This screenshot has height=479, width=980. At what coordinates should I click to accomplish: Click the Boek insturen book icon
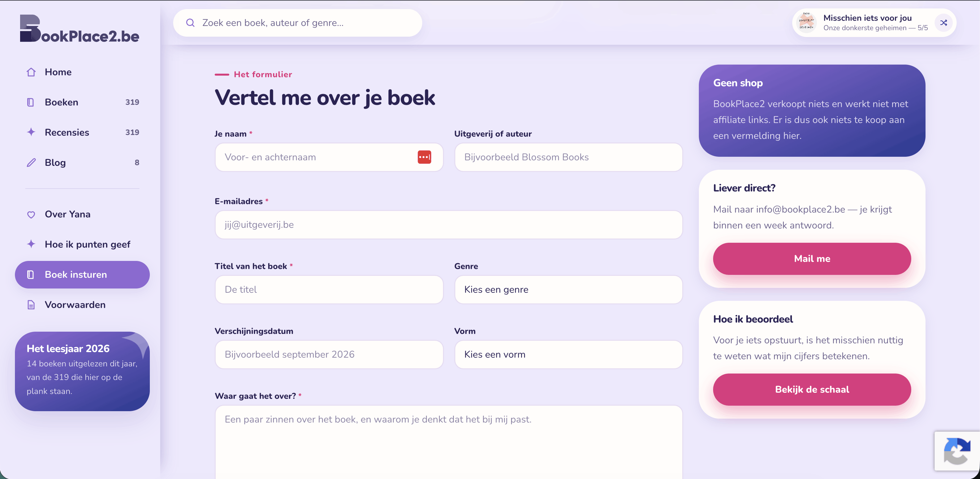click(31, 275)
